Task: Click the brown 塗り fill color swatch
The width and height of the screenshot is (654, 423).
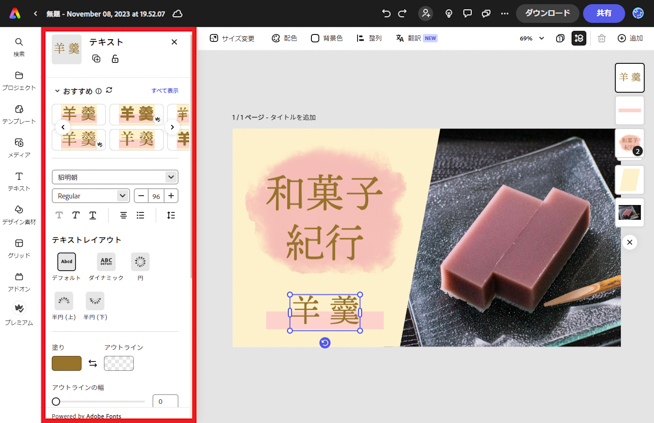Action: (67, 363)
